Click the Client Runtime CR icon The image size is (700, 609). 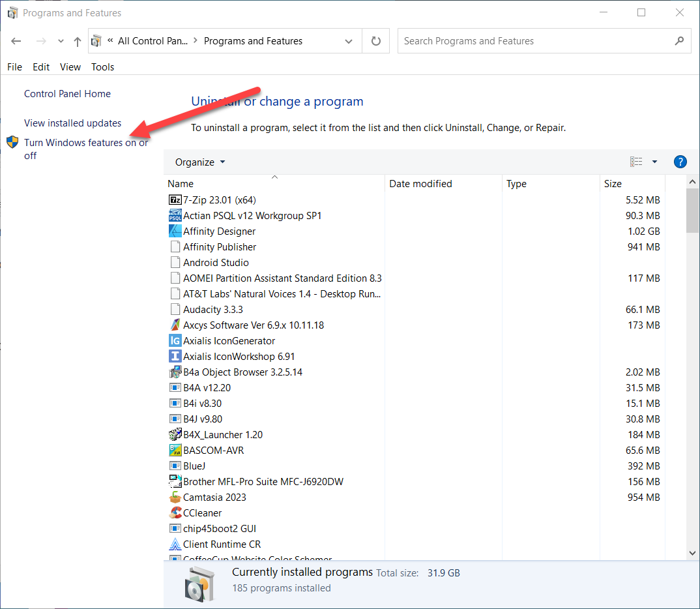[175, 544]
